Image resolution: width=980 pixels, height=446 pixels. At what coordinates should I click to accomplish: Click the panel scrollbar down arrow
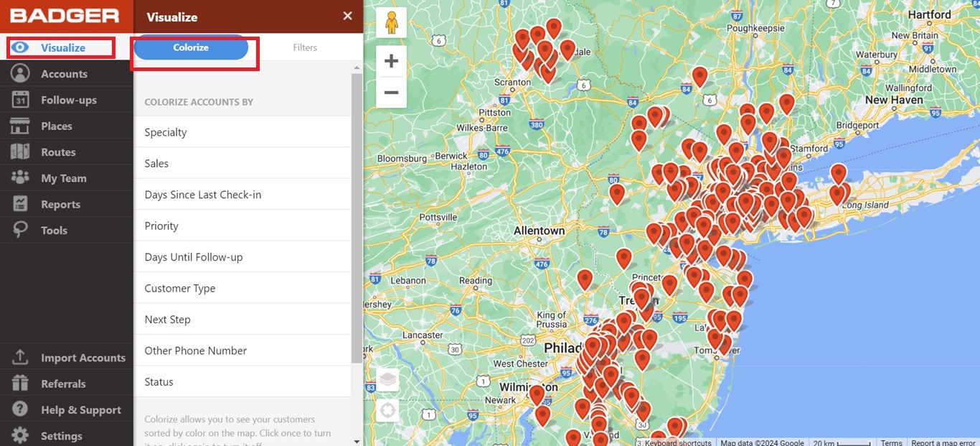tap(357, 440)
